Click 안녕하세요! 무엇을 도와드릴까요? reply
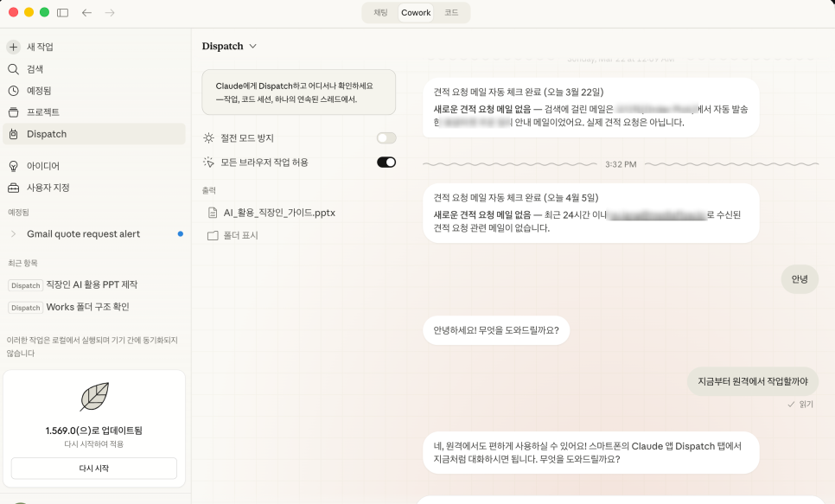The image size is (835, 504). point(496,330)
